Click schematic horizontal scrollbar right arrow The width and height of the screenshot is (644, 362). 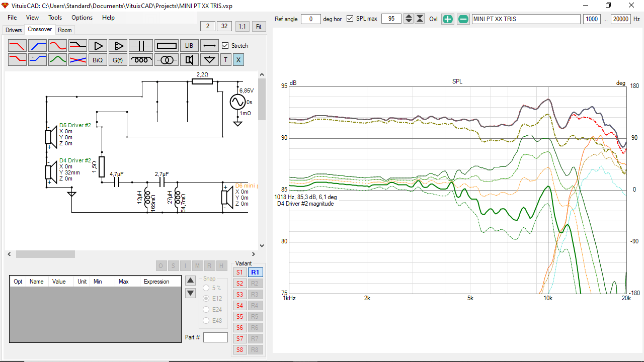tap(254, 254)
